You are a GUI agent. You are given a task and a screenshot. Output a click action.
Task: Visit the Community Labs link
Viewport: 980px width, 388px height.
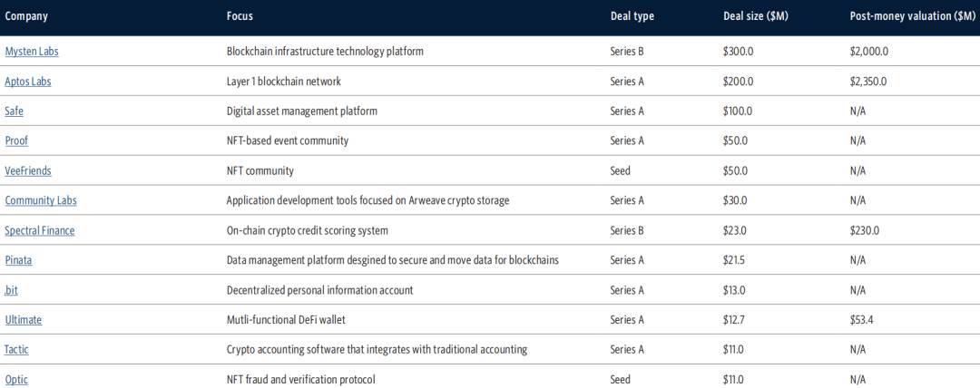(41, 201)
